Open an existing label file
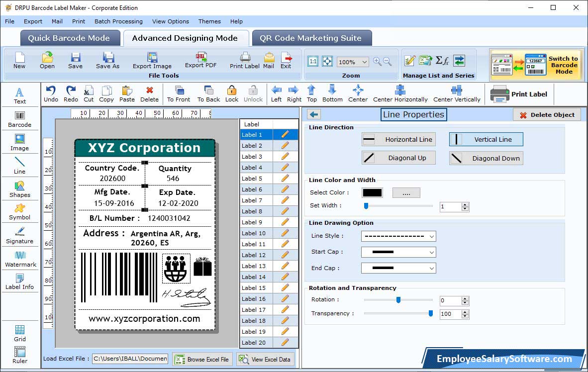 (47, 61)
